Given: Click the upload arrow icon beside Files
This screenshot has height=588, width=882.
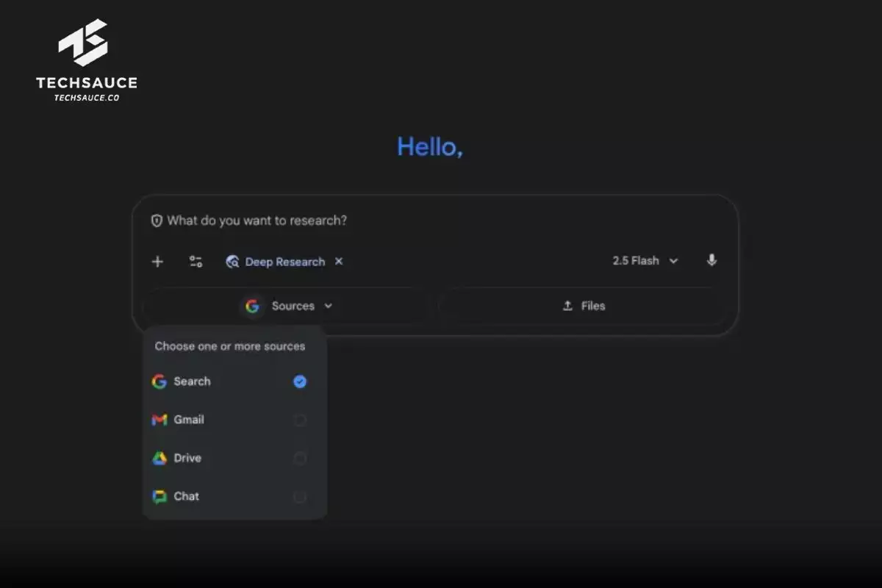Looking at the screenshot, I should pyautogui.click(x=567, y=306).
